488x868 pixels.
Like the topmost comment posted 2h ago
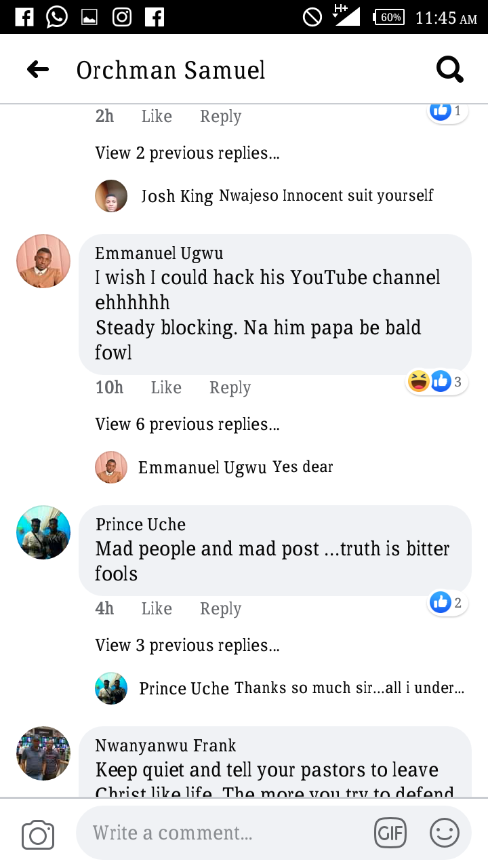(x=157, y=116)
